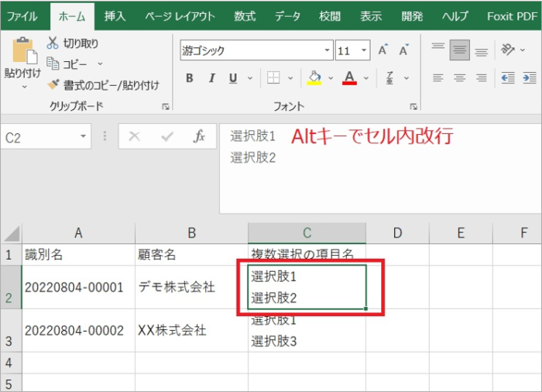Select column A header
Image resolution: width=542 pixels, height=392 pixels.
(78, 233)
